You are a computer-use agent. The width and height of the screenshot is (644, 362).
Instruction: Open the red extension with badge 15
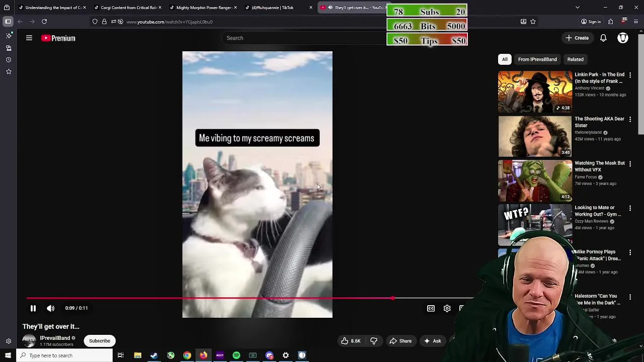(x=624, y=21)
